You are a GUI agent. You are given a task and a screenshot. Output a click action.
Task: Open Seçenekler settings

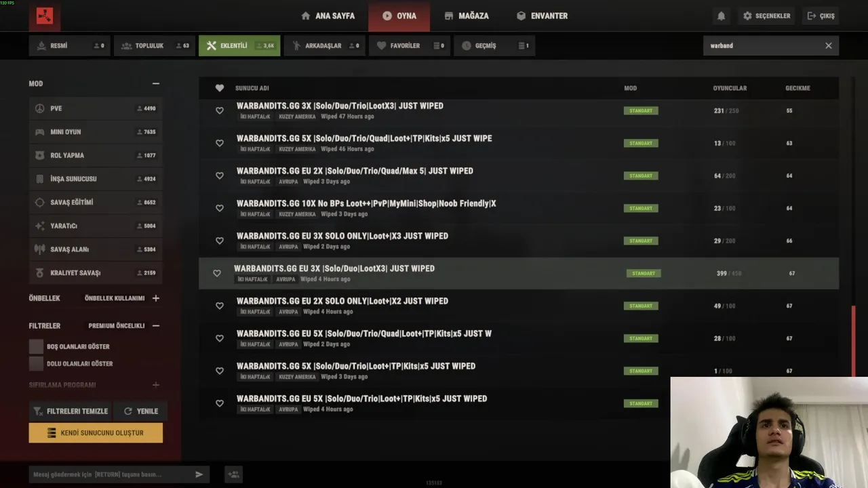(x=767, y=16)
